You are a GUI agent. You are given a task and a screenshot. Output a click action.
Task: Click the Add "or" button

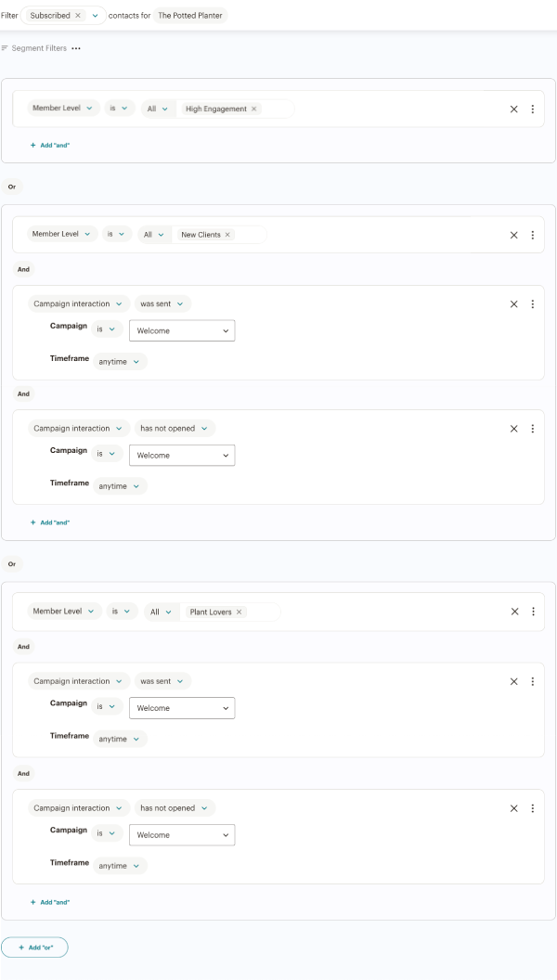pos(35,948)
